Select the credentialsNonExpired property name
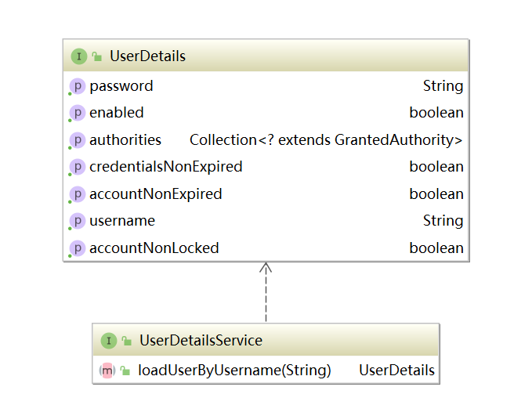This screenshot has width=532, height=405. (x=166, y=167)
